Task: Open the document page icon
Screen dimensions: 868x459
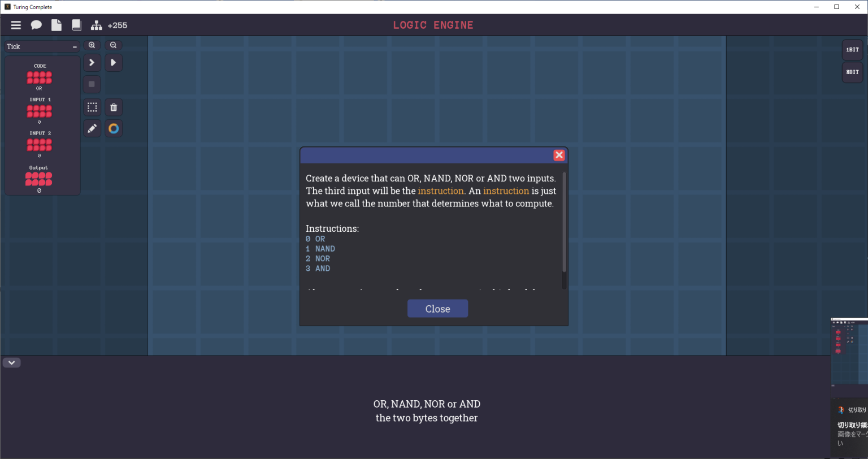Action: pyautogui.click(x=56, y=25)
